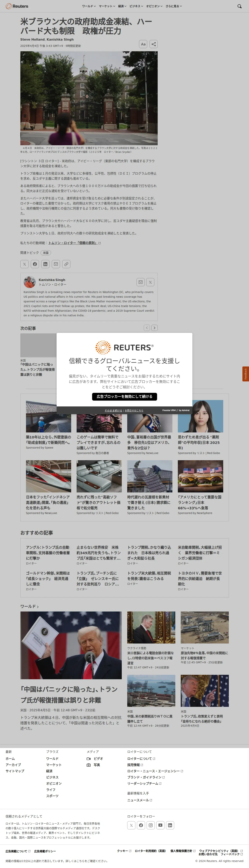Go to previous article with left arrow
The image size is (249, 868).
click(147, 328)
